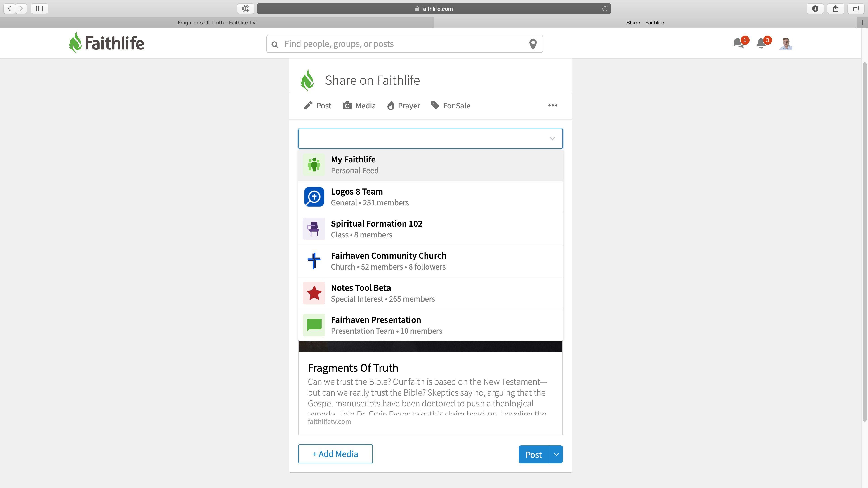Collapse the group selector chevron

(x=552, y=138)
